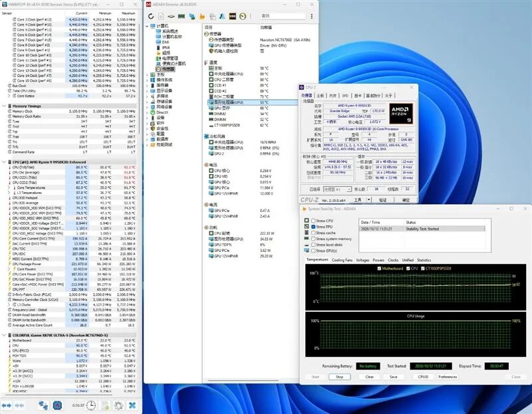Click the sensor gauge toolbar icon in AIDA64

pos(243,16)
